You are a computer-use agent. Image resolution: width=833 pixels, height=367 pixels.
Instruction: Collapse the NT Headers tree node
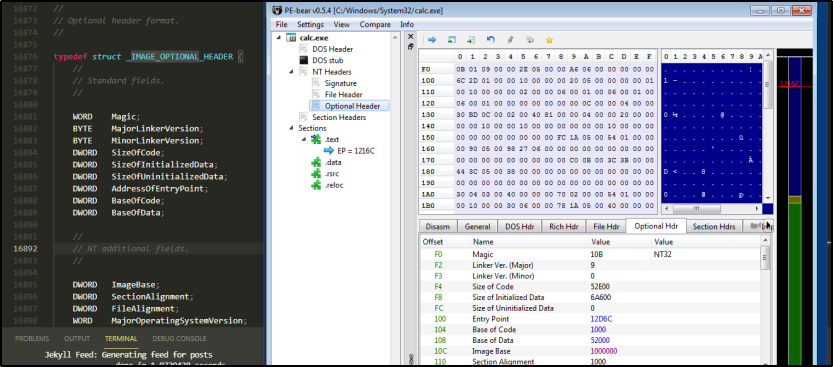click(292, 72)
